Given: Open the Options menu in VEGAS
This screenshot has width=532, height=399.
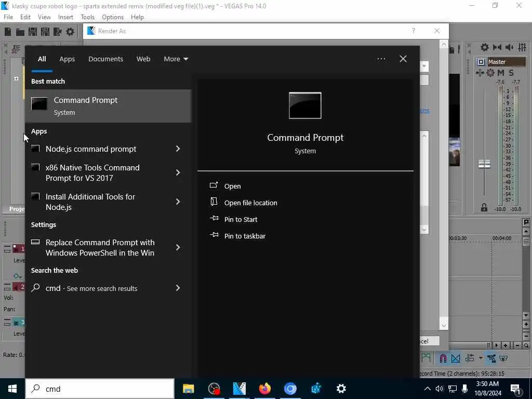Looking at the screenshot, I should point(113,17).
